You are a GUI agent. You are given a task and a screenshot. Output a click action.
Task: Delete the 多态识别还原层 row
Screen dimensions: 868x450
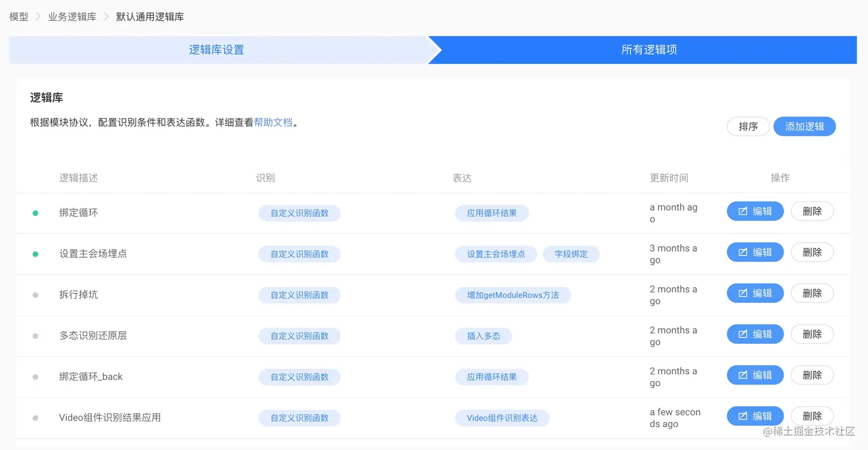coord(812,334)
